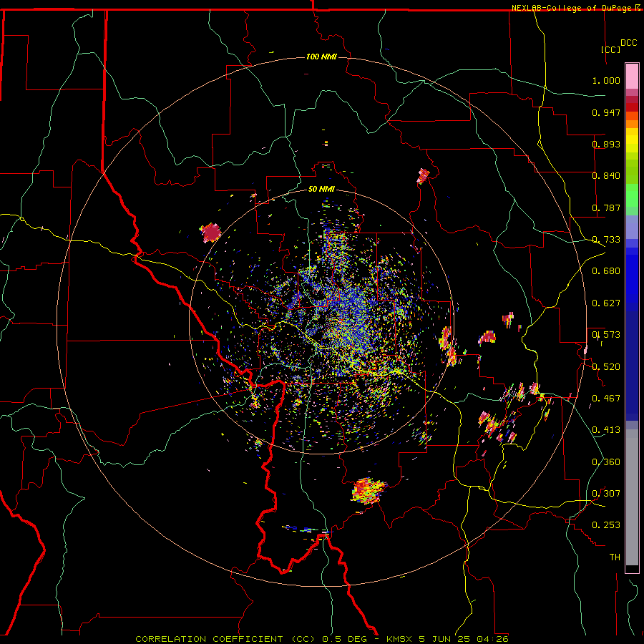This screenshot has width=644, height=644.
Task: Select the 0.947 legend value
Action: click(606, 112)
